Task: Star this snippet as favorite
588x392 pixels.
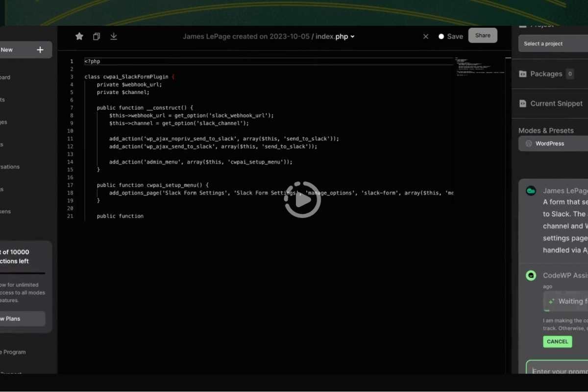Action: (79, 36)
